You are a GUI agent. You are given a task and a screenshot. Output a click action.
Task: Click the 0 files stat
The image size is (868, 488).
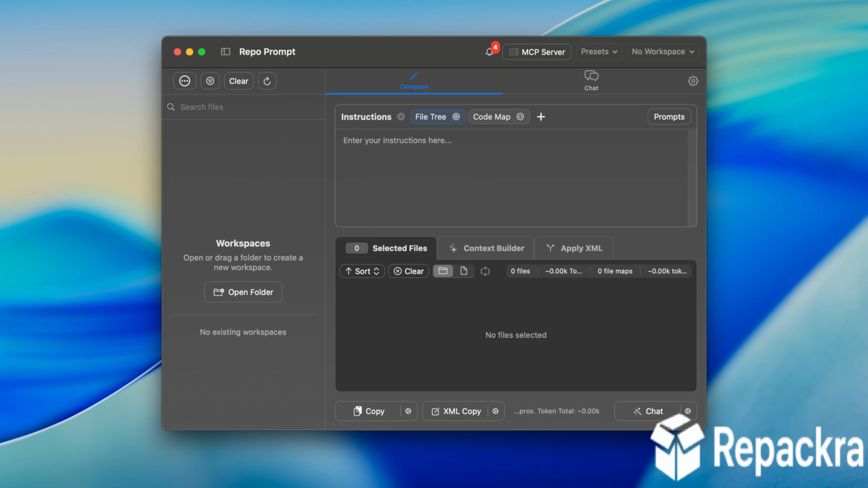520,271
